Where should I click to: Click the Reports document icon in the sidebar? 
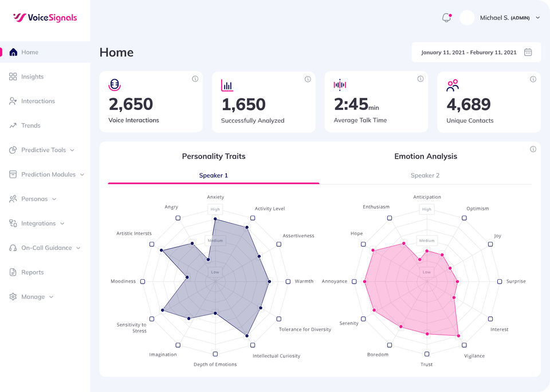[13, 272]
